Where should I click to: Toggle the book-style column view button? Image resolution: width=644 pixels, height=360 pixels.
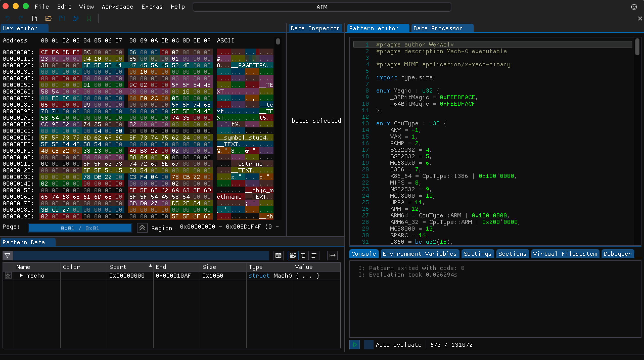point(278,256)
